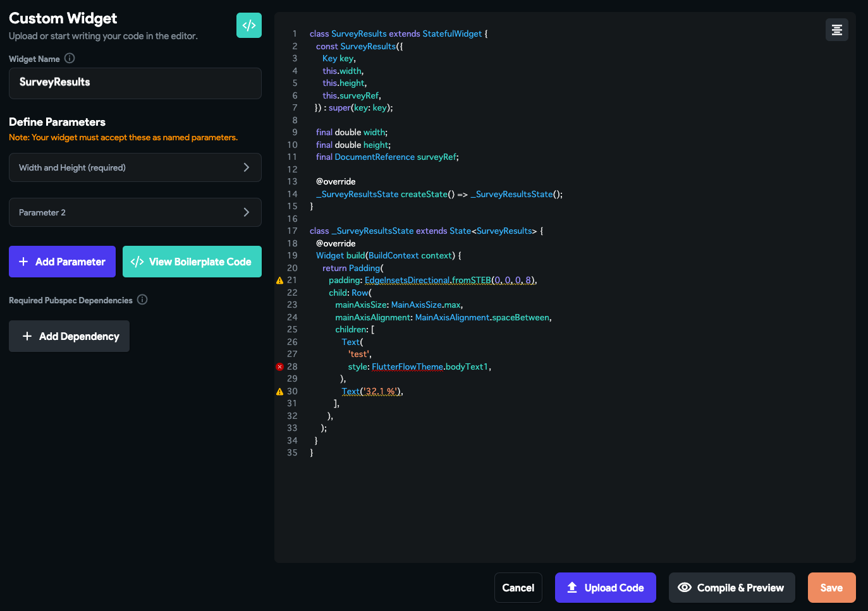Click MainAxisAlignment.spaceBetween on line 24
The height and width of the screenshot is (611, 868).
click(482, 318)
